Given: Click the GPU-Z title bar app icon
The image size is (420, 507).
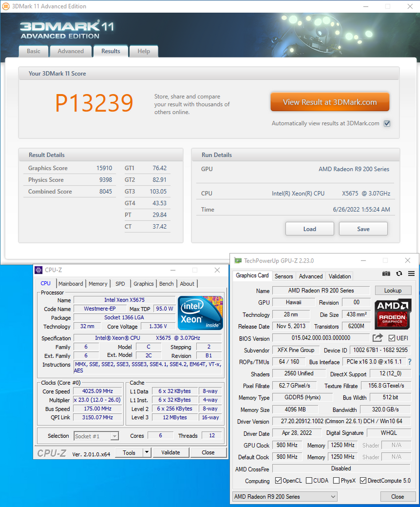Looking at the screenshot, I should [x=238, y=260].
